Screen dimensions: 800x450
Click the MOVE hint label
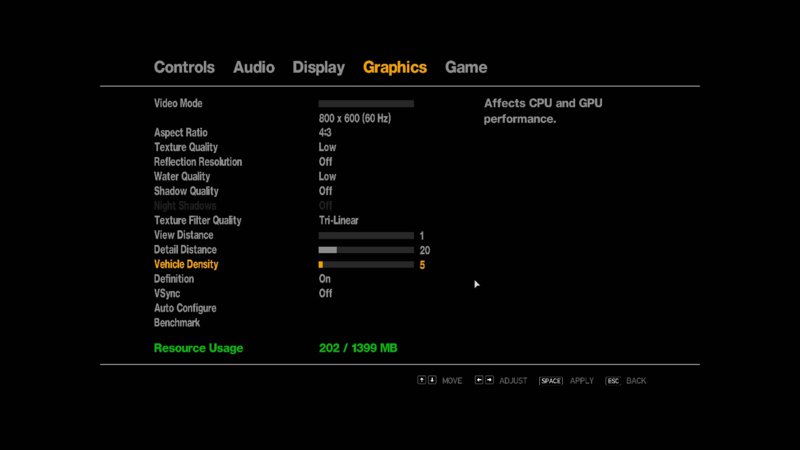tap(452, 381)
